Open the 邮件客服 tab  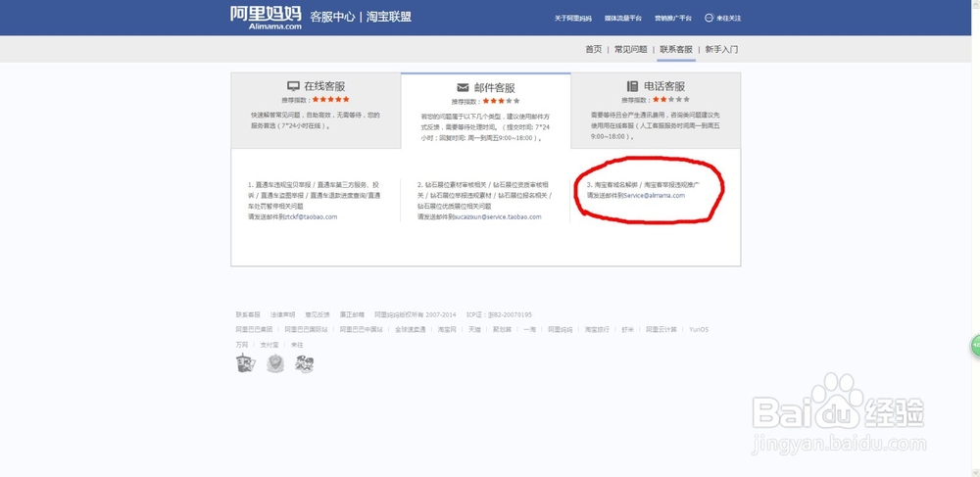[486, 111]
